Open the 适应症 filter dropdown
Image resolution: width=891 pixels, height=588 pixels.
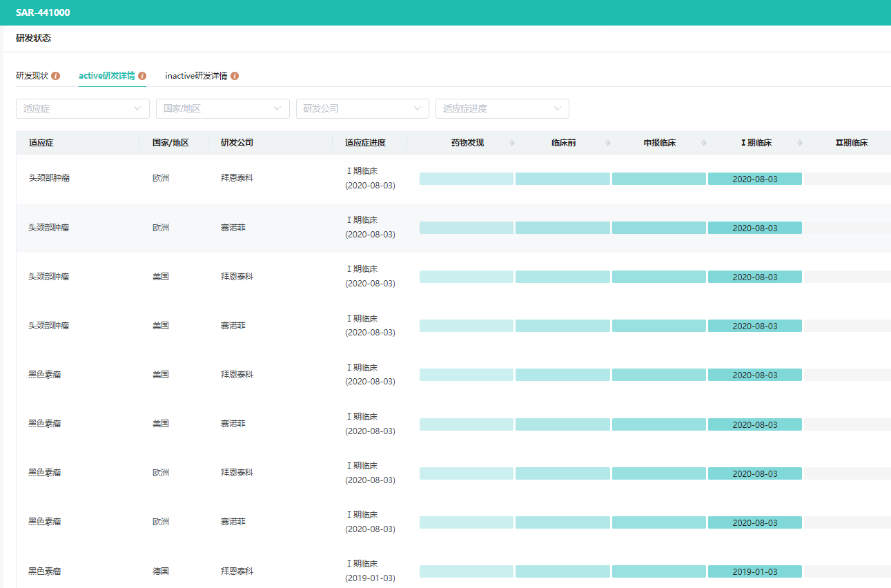click(82, 108)
